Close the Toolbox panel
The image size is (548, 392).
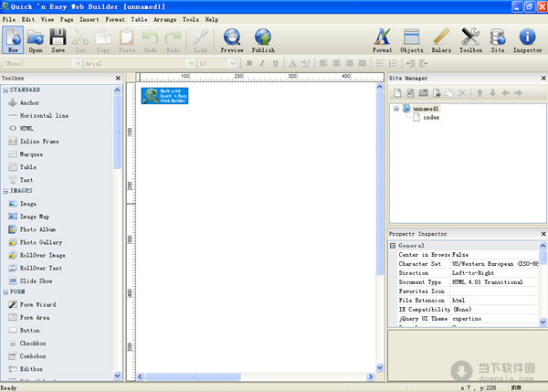[x=118, y=78]
